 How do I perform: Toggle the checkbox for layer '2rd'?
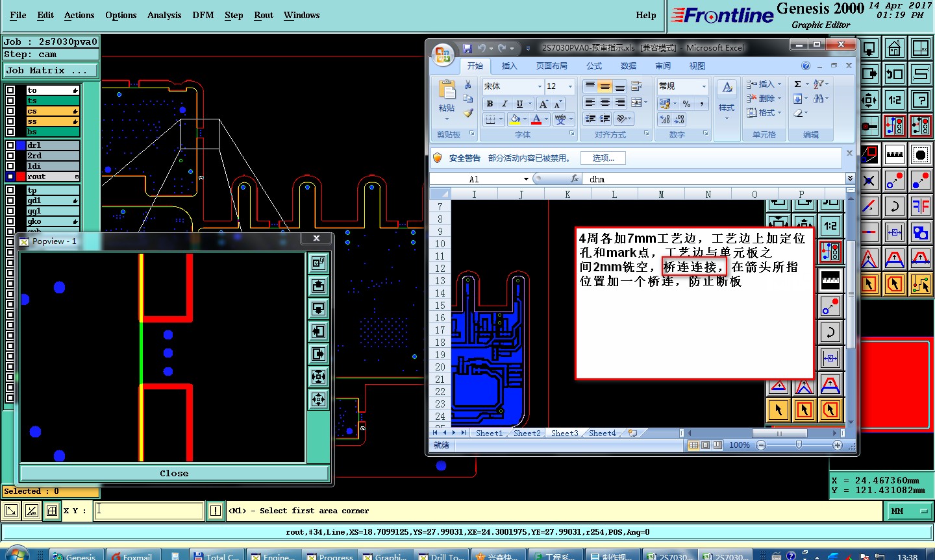[10, 156]
